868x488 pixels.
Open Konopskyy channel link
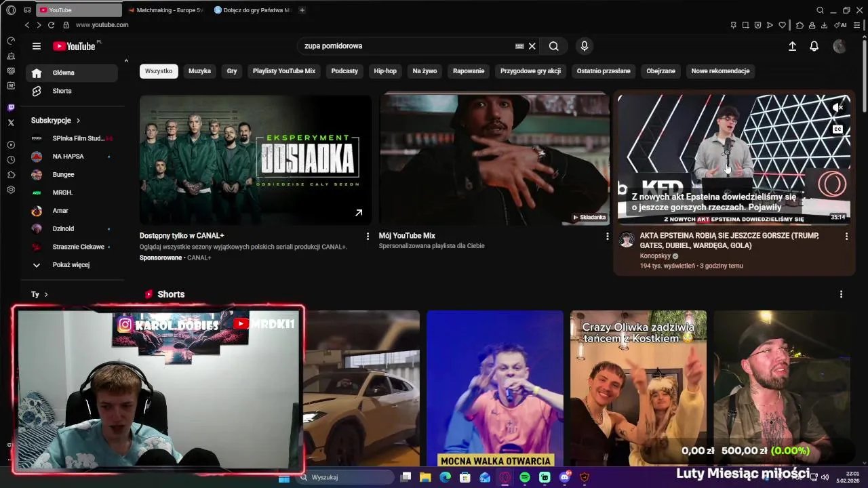pyautogui.click(x=655, y=256)
